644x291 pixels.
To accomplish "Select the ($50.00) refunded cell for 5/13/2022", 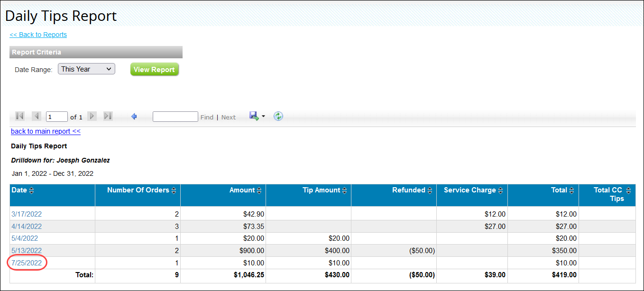I will pyautogui.click(x=394, y=251).
